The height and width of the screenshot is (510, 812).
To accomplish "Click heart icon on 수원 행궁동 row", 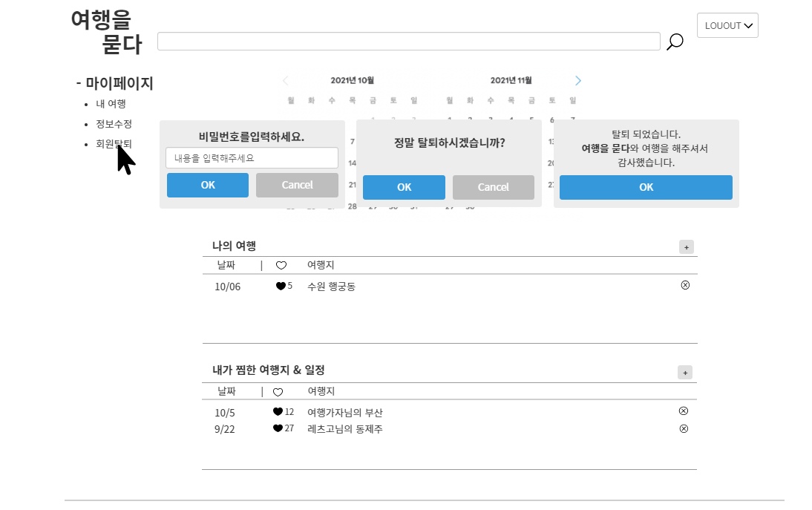I will pyautogui.click(x=281, y=286).
